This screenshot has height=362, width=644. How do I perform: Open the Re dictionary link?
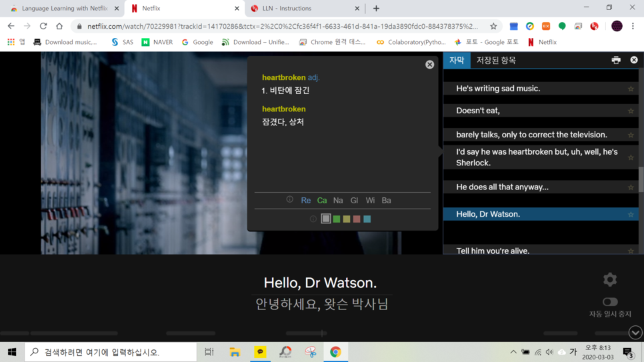(305, 201)
